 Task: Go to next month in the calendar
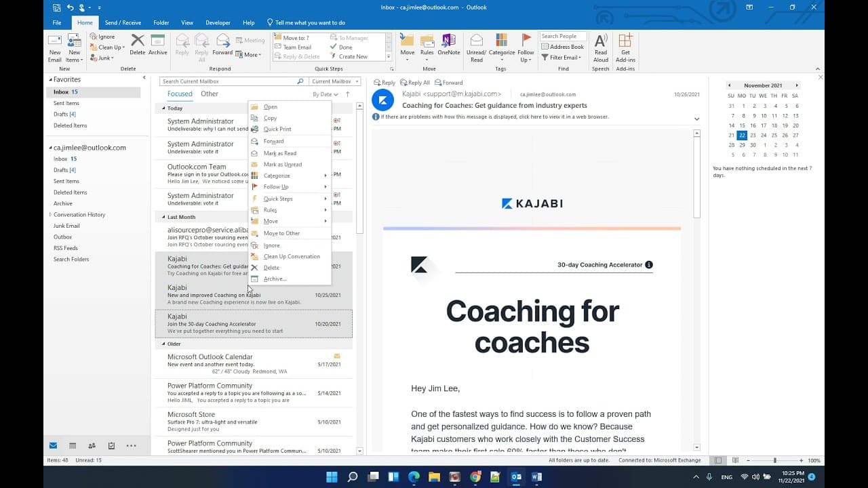(x=797, y=85)
